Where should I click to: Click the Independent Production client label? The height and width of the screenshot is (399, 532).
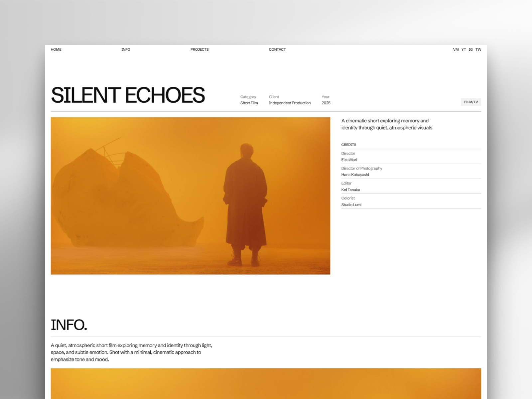(x=290, y=103)
